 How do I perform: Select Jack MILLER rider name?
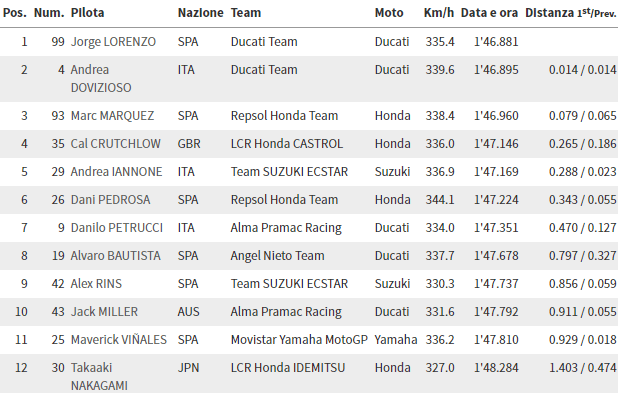104,312
